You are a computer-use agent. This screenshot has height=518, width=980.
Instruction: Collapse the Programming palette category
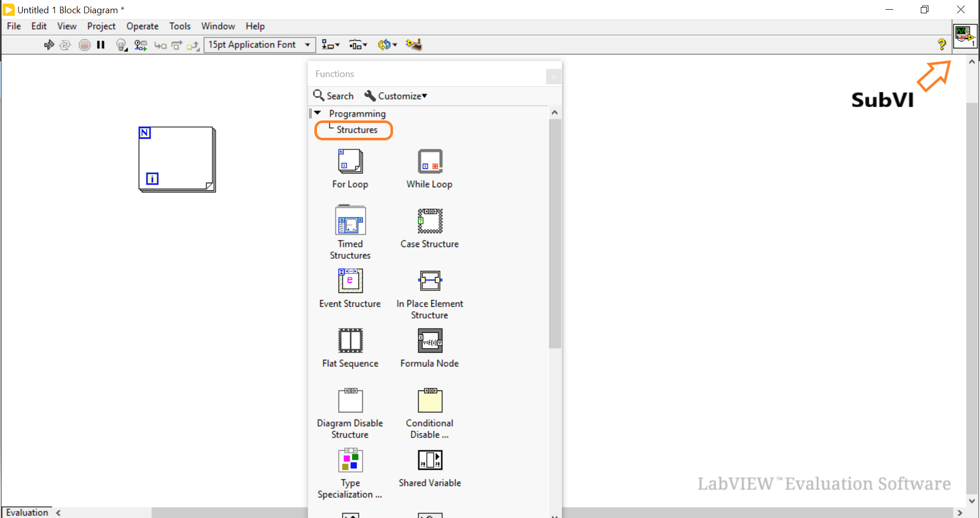coord(317,113)
